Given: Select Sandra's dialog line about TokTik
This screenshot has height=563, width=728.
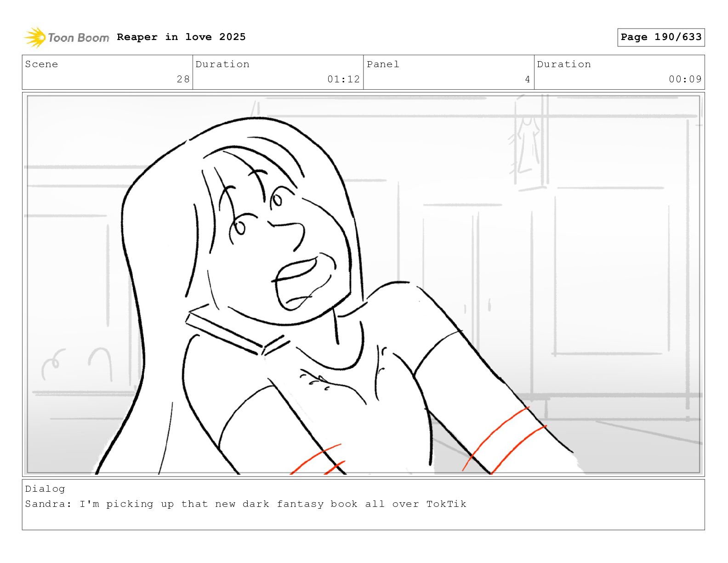Looking at the screenshot, I should 246,504.
